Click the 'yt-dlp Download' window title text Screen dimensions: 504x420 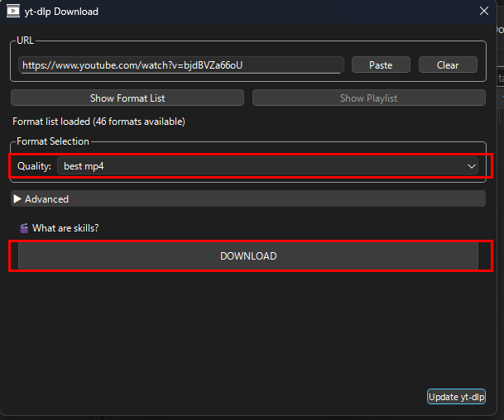[63, 12]
